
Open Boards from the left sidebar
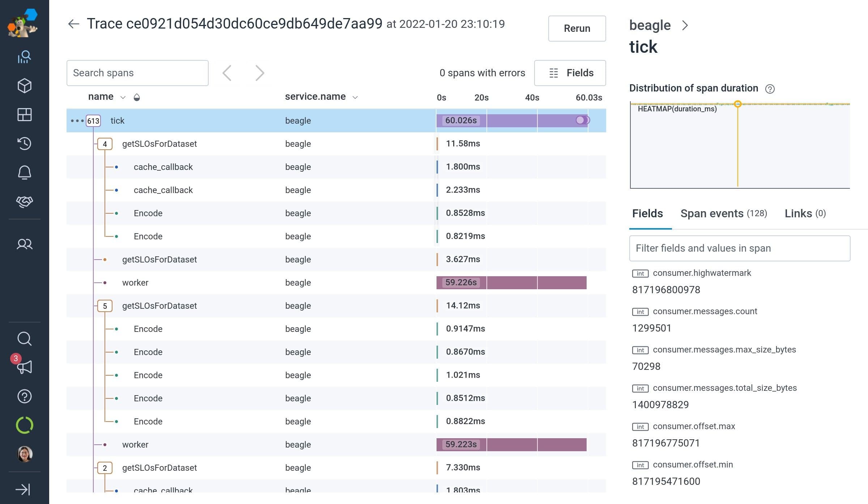tap(24, 115)
